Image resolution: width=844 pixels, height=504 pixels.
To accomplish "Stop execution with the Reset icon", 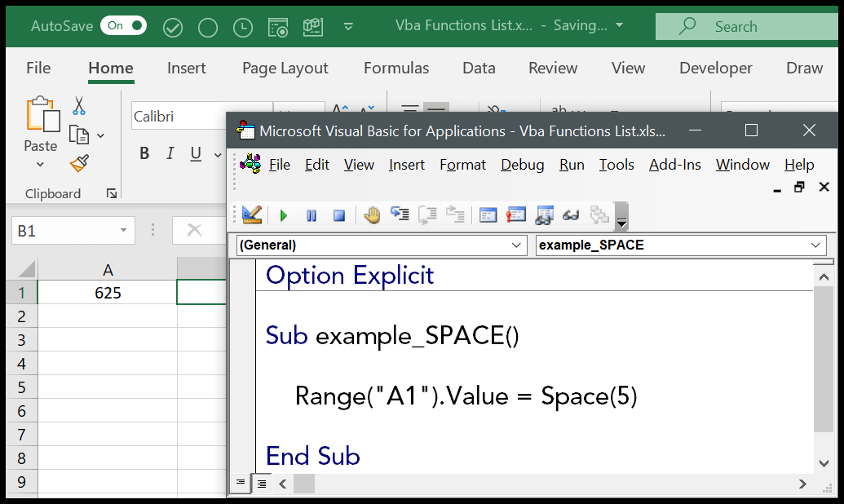I will click(338, 214).
